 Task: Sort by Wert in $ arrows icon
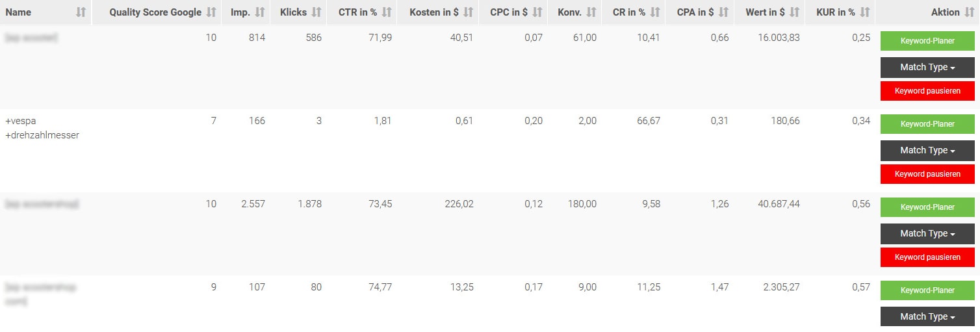tap(795, 12)
